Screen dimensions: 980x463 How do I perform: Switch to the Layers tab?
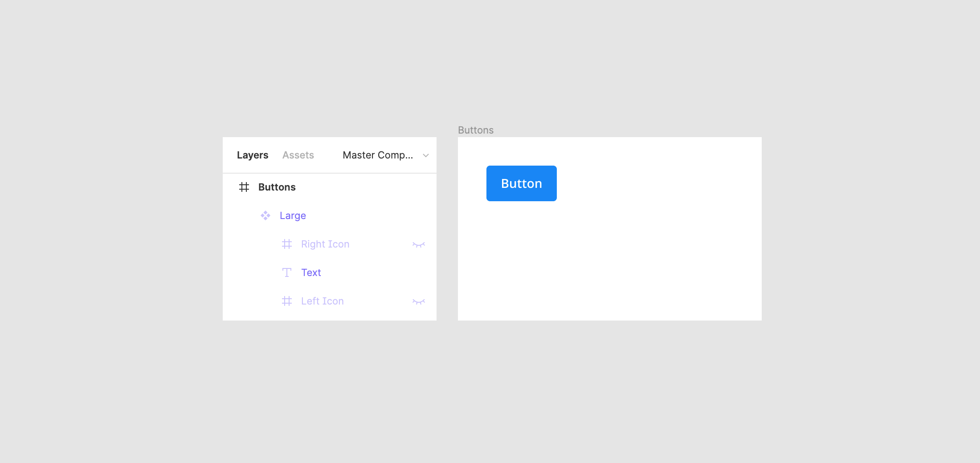click(253, 155)
